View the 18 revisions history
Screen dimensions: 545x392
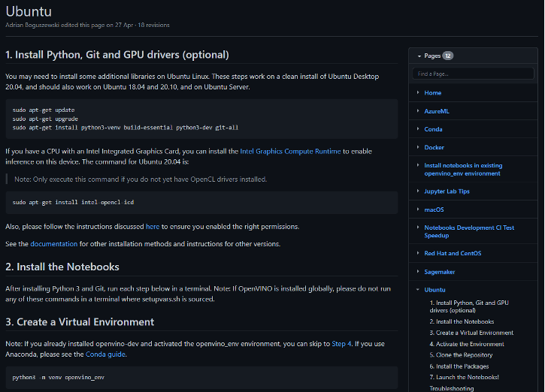pyautogui.click(x=153, y=25)
